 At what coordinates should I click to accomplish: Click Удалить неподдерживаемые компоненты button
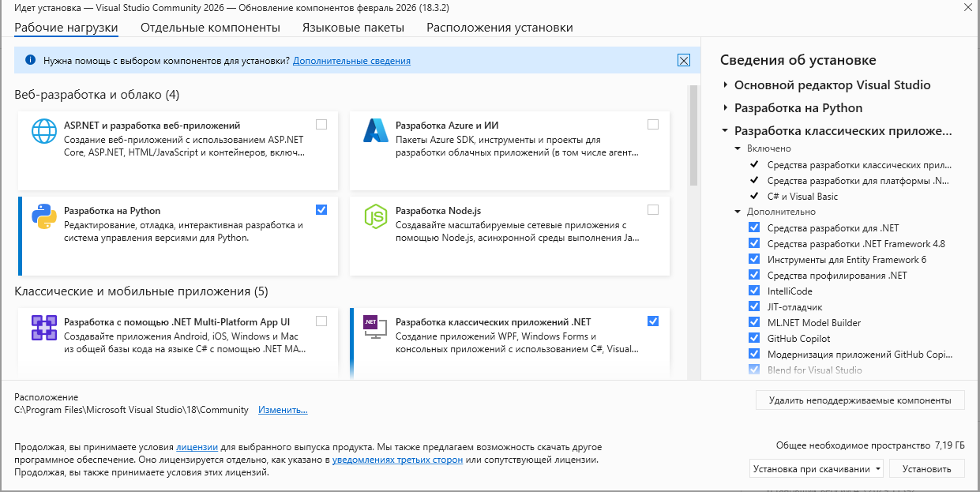point(860,400)
